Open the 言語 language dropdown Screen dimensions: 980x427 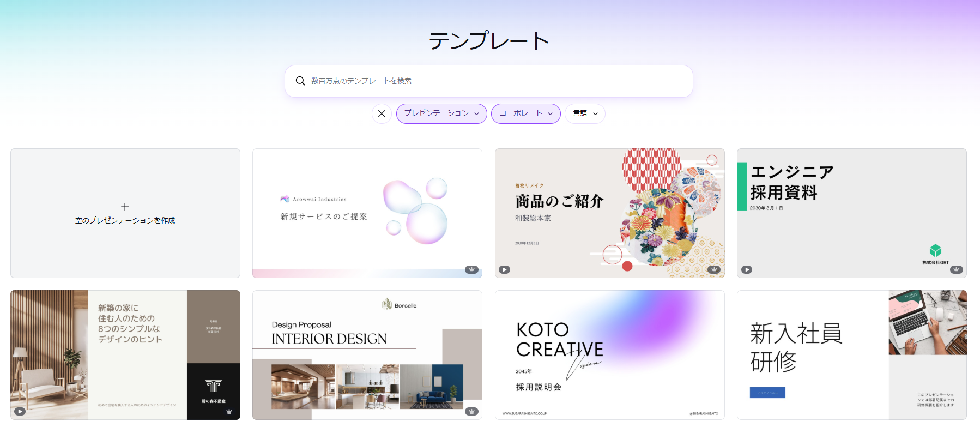(x=585, y=113)
